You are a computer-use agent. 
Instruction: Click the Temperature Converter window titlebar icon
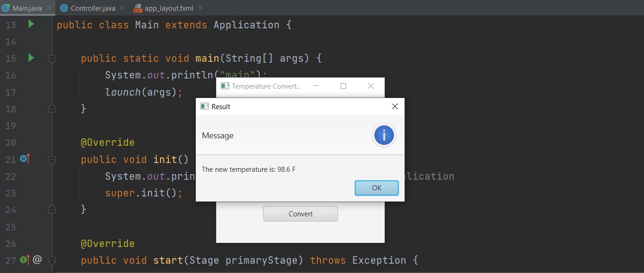coord(225,86)
